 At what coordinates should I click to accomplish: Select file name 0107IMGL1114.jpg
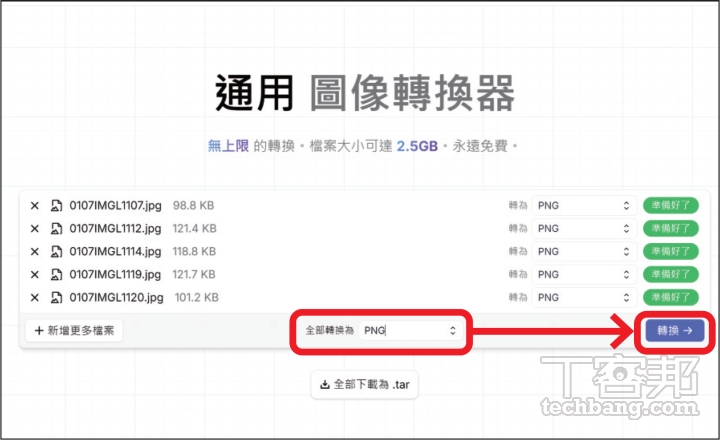pyautogui.click(x=115, y=252)
